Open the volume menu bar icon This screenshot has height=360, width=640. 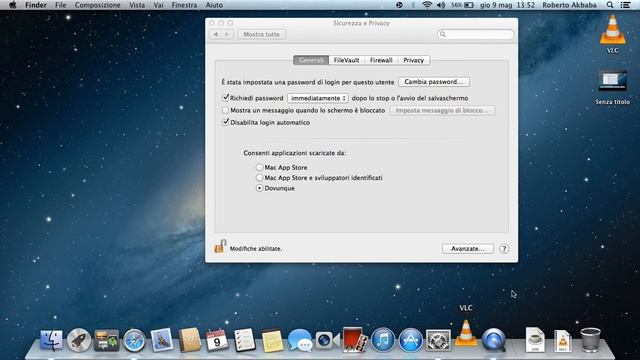pyautogui.click(x=441, y=5)
